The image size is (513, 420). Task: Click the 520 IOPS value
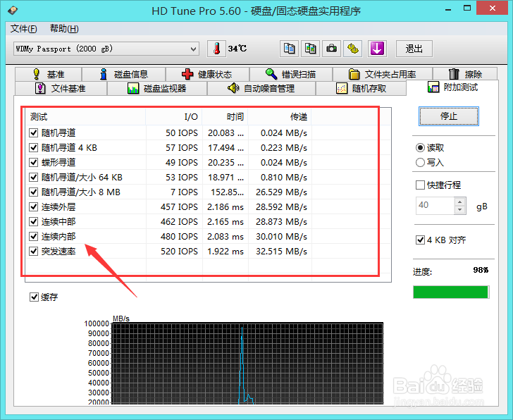pos(179,251)
